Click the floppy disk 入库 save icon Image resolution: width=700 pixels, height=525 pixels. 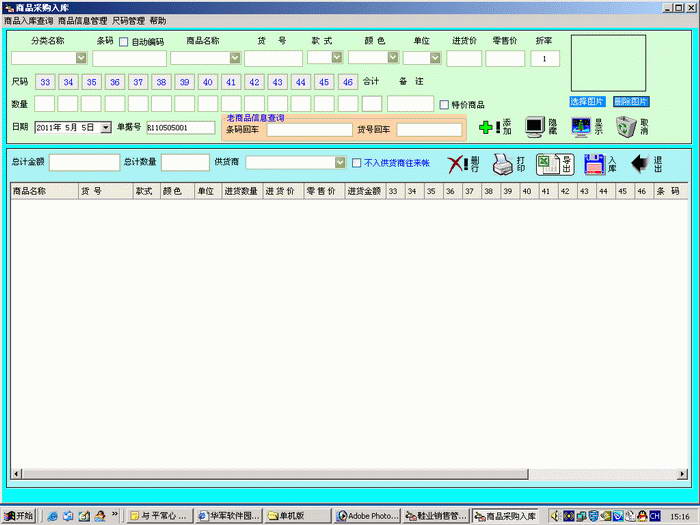click(x=594, y=164)
